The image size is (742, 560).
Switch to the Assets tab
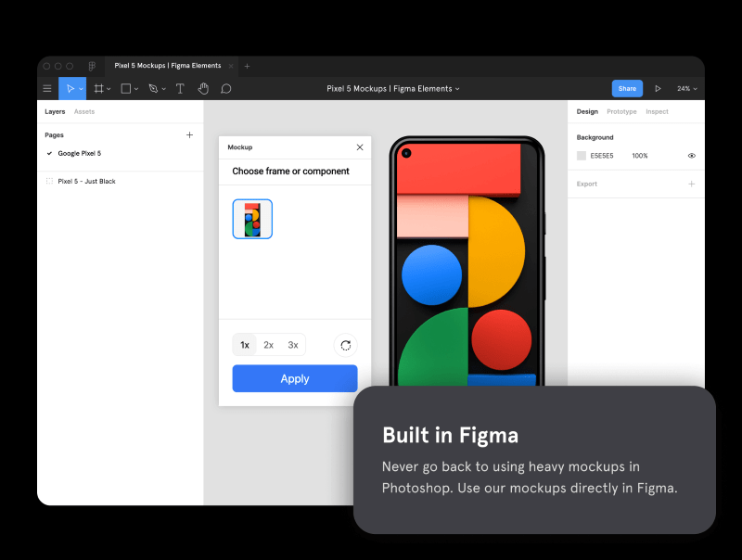[84, 111]
